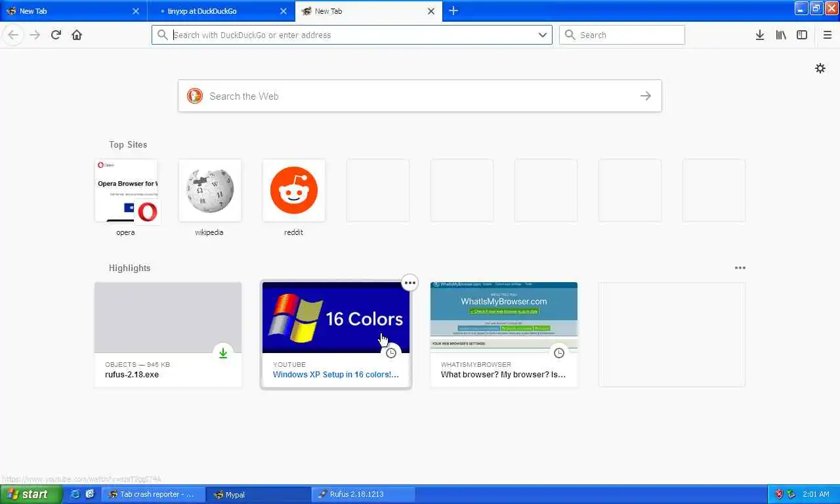Open the Windows Start menu
Image resolution: width=840 pixels, height=504 pixels.
[31, 494]
